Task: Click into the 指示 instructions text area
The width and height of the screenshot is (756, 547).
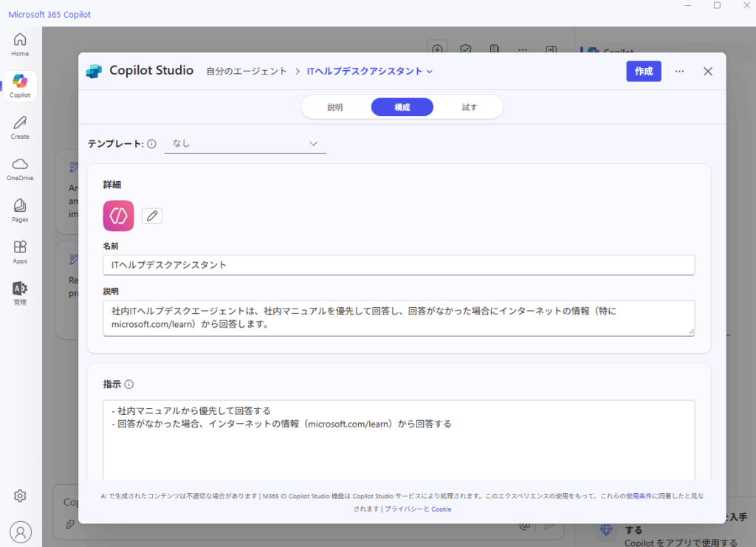Action: point(399,439)
